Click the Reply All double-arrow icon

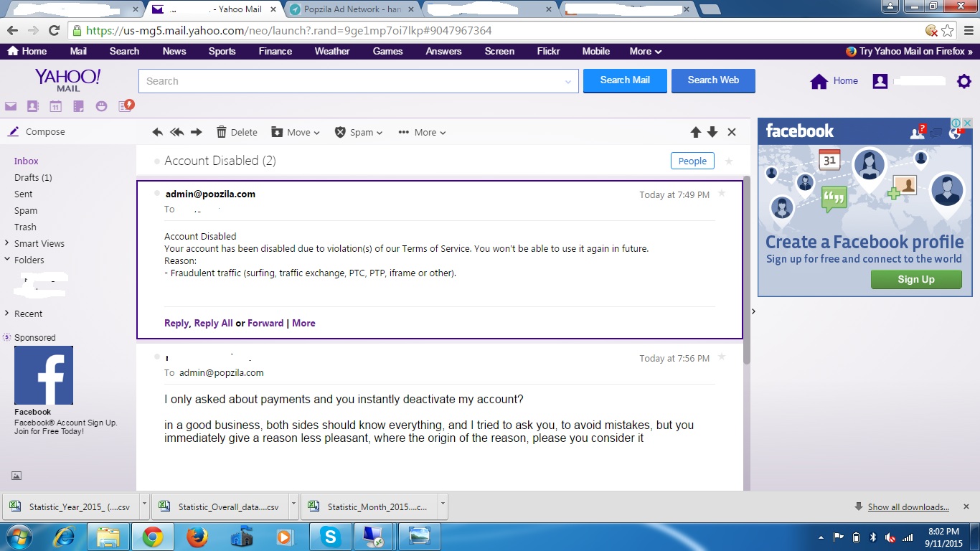pos(176,132)
